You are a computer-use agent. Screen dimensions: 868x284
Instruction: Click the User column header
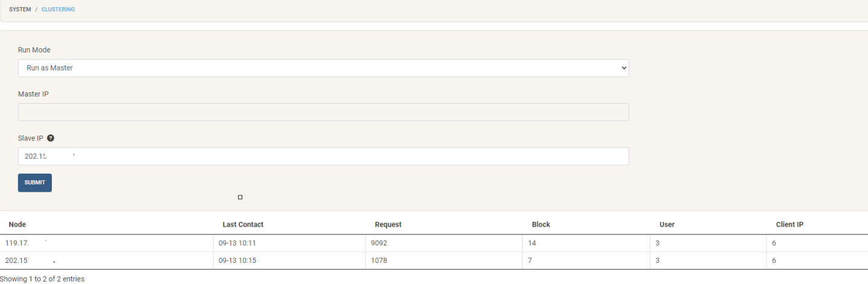667,224
